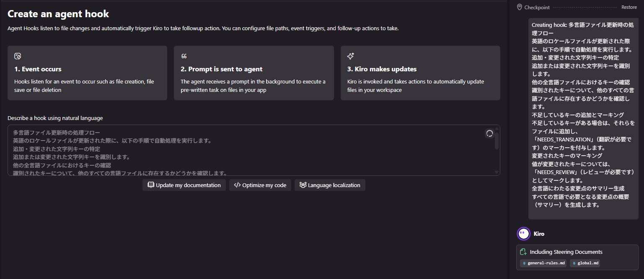Click the book icon on Update my documentation
The image size is (644, 279).
pyautogui.click(x=151, y=185)
